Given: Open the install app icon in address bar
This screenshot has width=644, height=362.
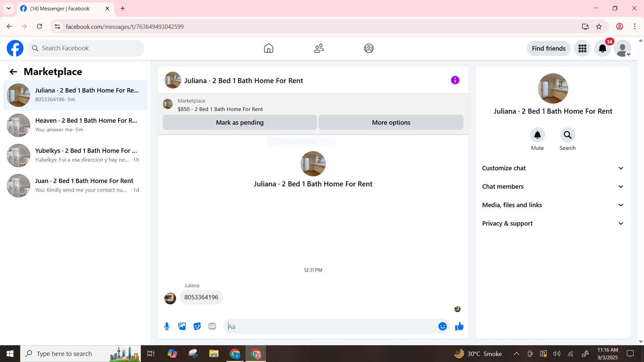Looking at the screenshot, I should click(585, 26).
